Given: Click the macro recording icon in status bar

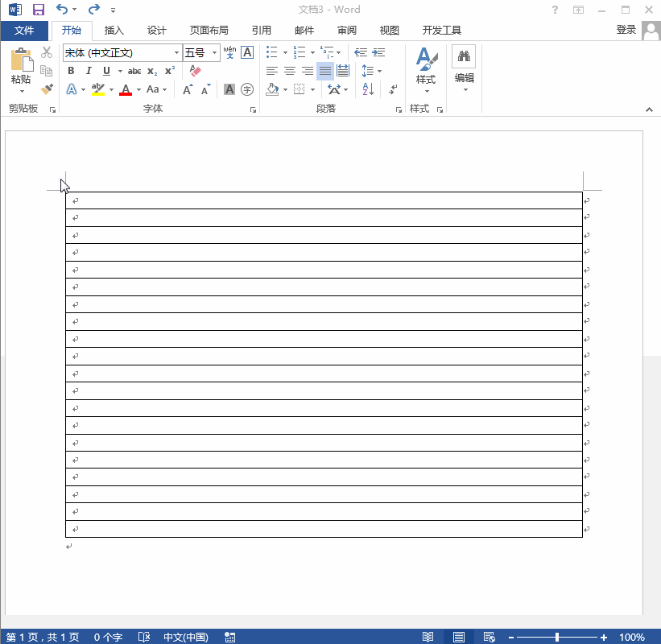Looking at the screenshot, I should pyautogui.click(x=229, y=637).
